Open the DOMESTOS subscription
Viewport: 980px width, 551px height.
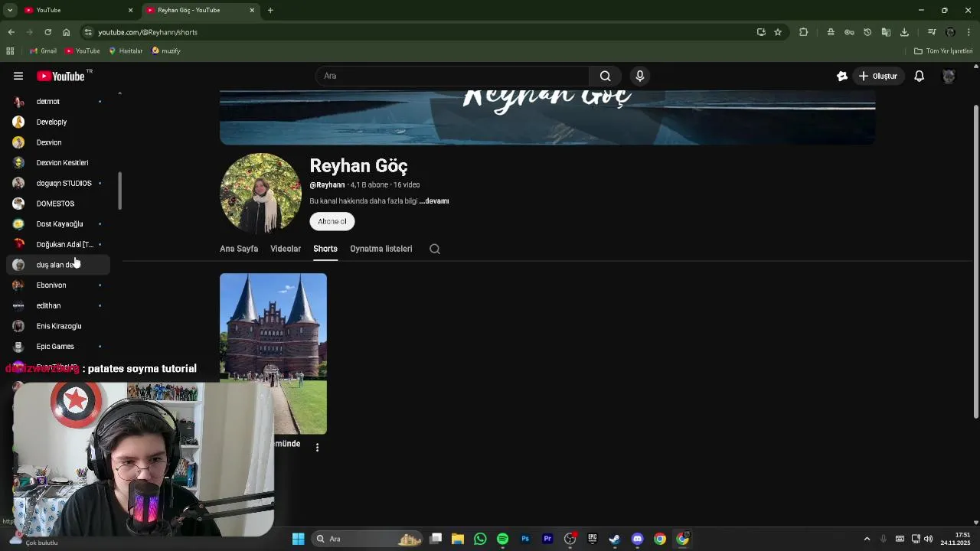tap(57, 204)
